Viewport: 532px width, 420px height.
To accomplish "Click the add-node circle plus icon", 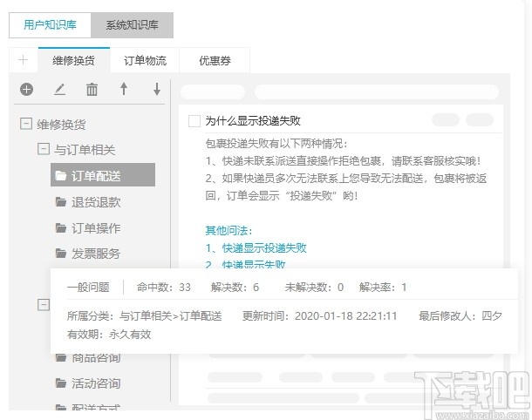I will [26, 90].
